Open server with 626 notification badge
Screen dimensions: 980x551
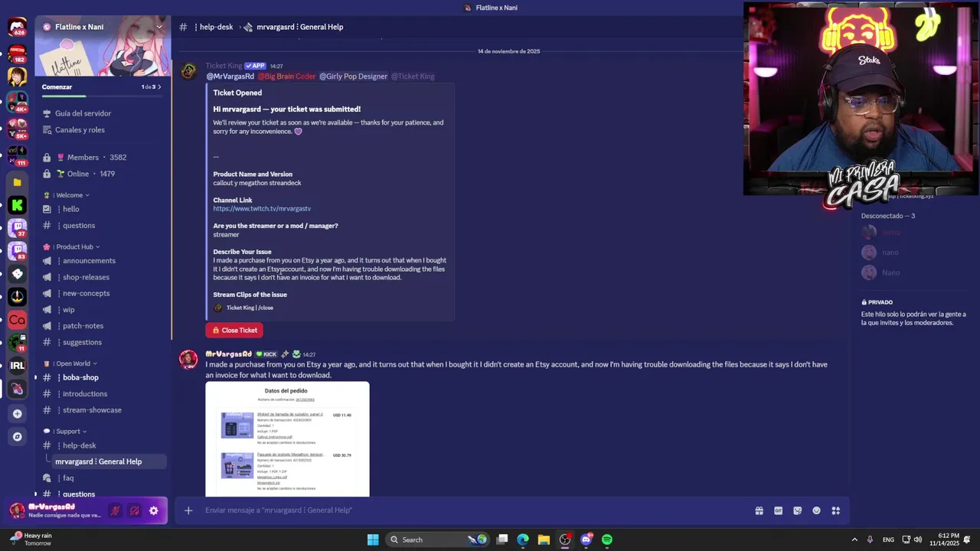coord(17,28)
